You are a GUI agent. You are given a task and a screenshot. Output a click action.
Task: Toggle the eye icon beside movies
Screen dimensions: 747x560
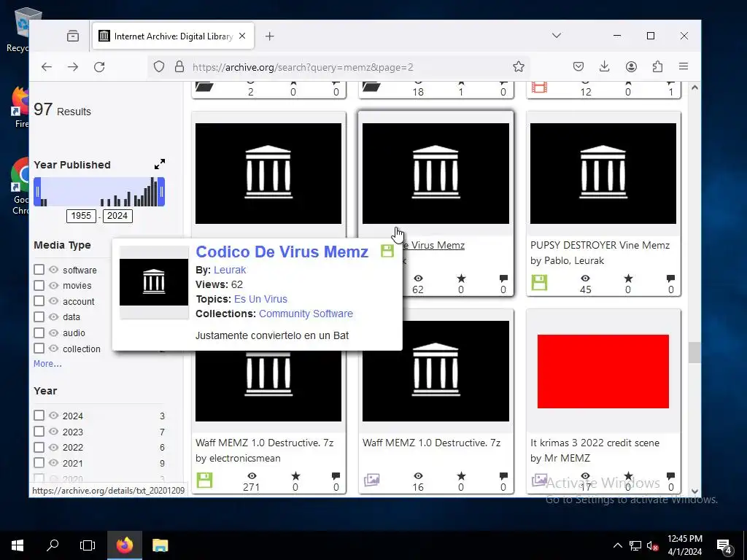(54, 285)
